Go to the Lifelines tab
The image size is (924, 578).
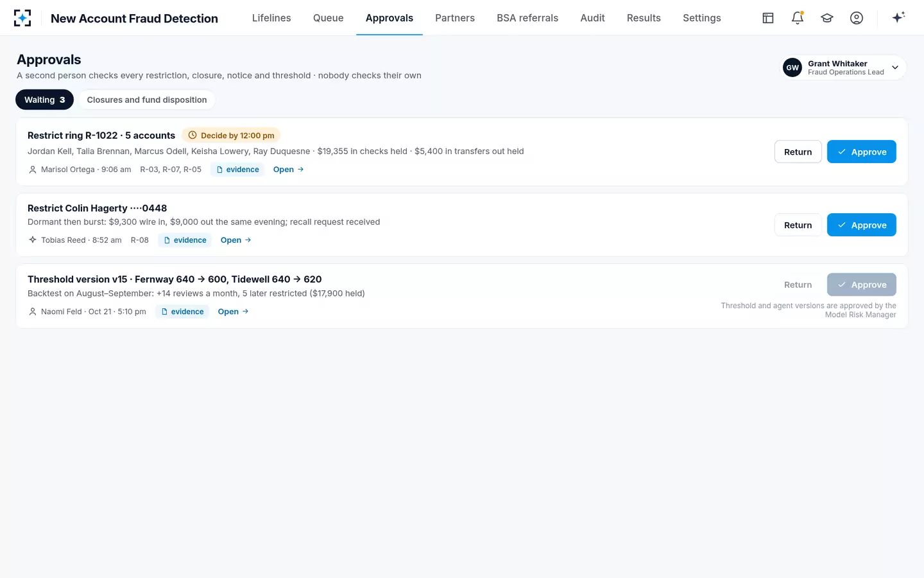271,18
